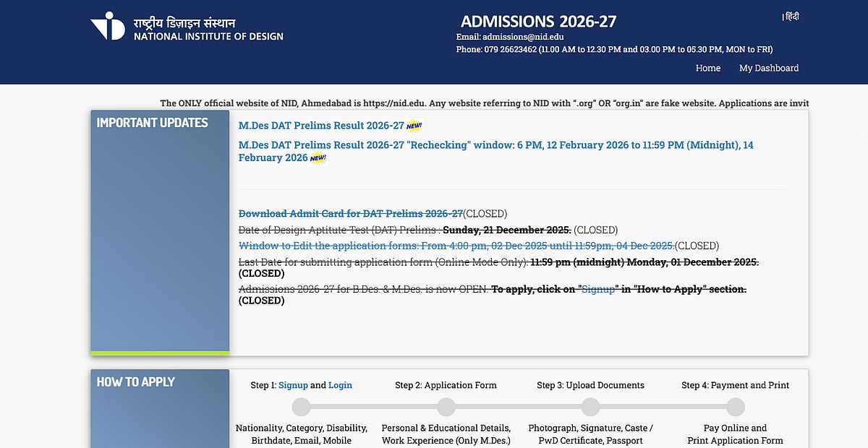Switch site language to हिंदी
Image resolution: width=868 pixels, height=448 pixels.
pyautogui.click(x=790, y=15)
